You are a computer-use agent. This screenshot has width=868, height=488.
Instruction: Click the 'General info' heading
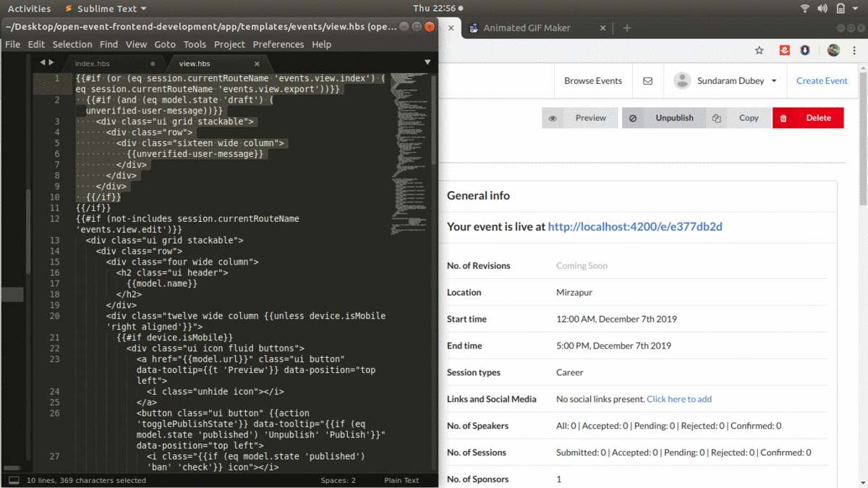pos(478,196)
